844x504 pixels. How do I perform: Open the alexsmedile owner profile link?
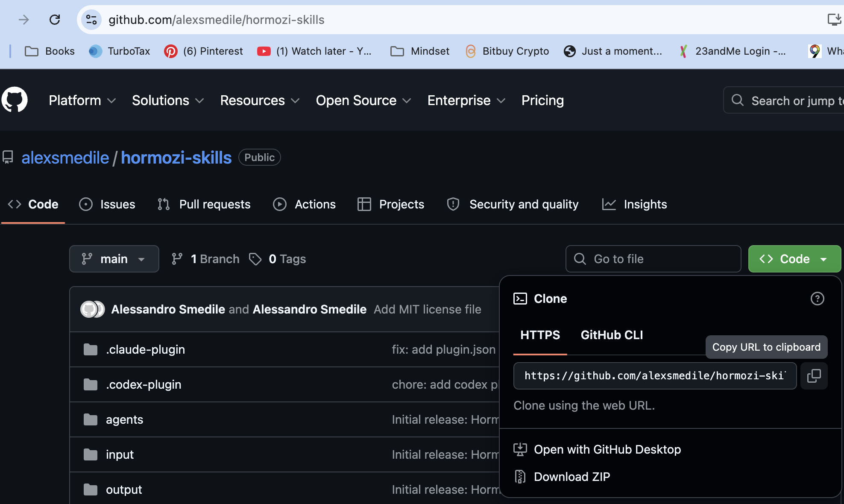pos(65,158)
